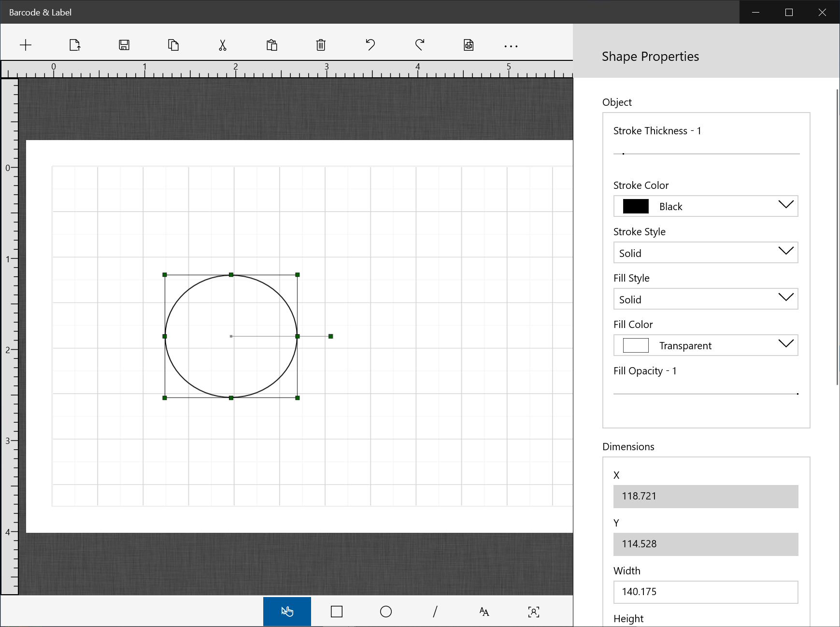Click the ellipse's bottom-right resize handle
The width and height of the screenshot is (840, 627).
tap(298, 398)
